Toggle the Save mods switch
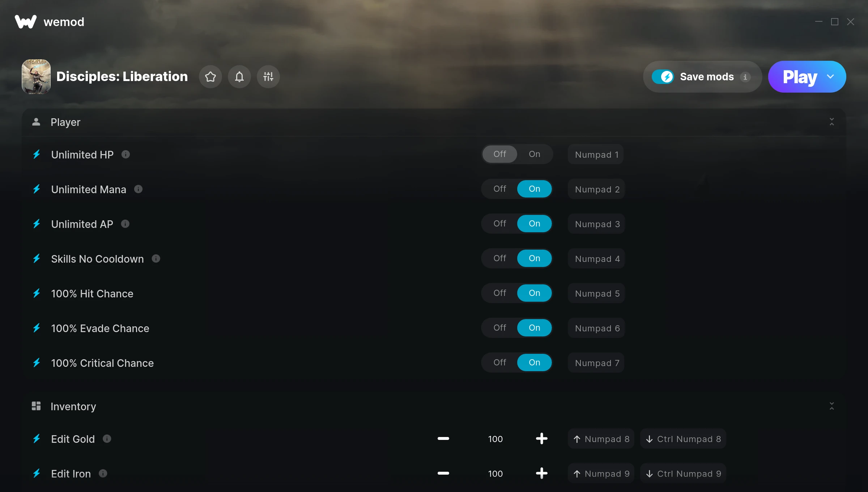 tap(663, 77)
